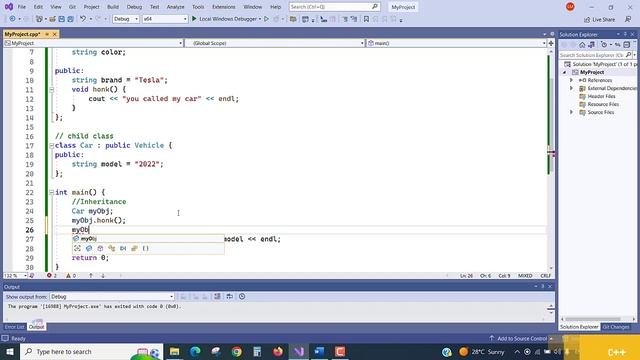Switch to the Git Changes tab
Viewport: 640px width, 360px height.
tap(616, 327)
